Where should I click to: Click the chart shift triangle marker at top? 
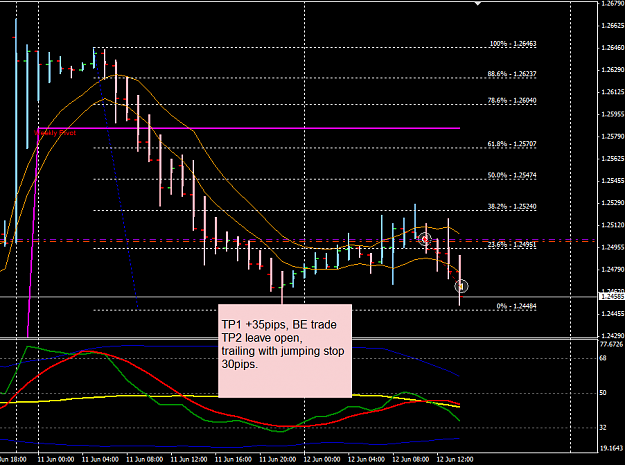click(478, 4)
